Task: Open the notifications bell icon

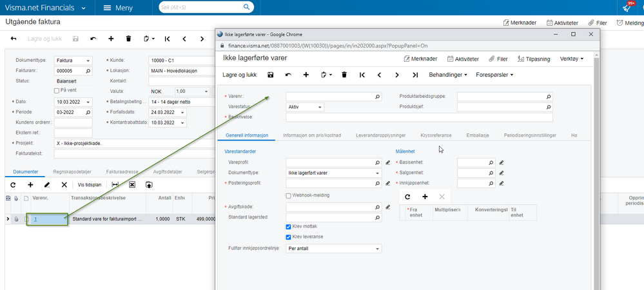Action: (x=627, y=7)
